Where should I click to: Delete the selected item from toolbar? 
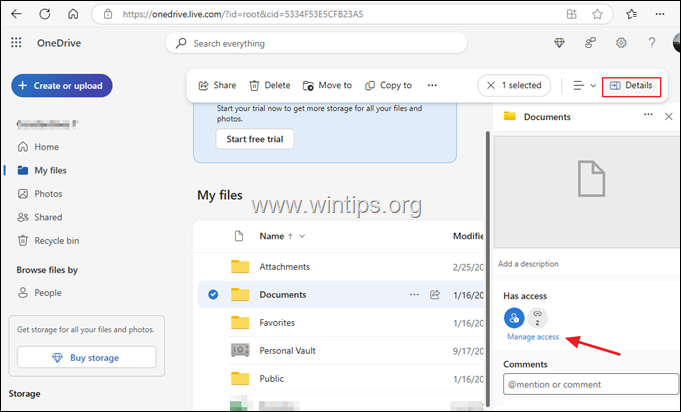click(x=269, y=85)
